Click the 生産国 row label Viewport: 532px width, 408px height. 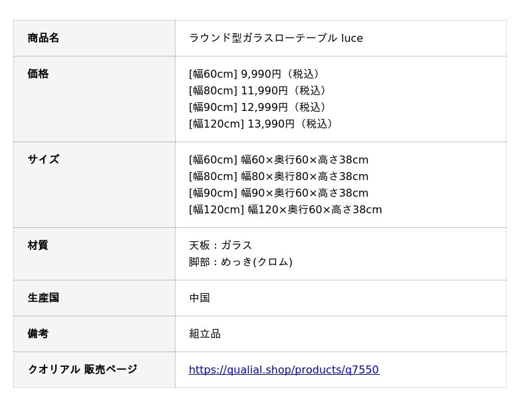[43, 298]
